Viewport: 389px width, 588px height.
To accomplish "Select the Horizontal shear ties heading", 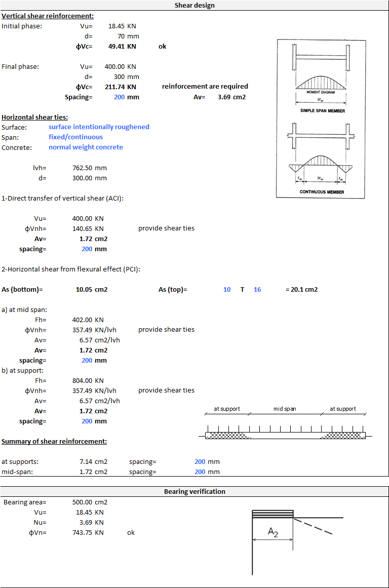I will coord(34,117).
